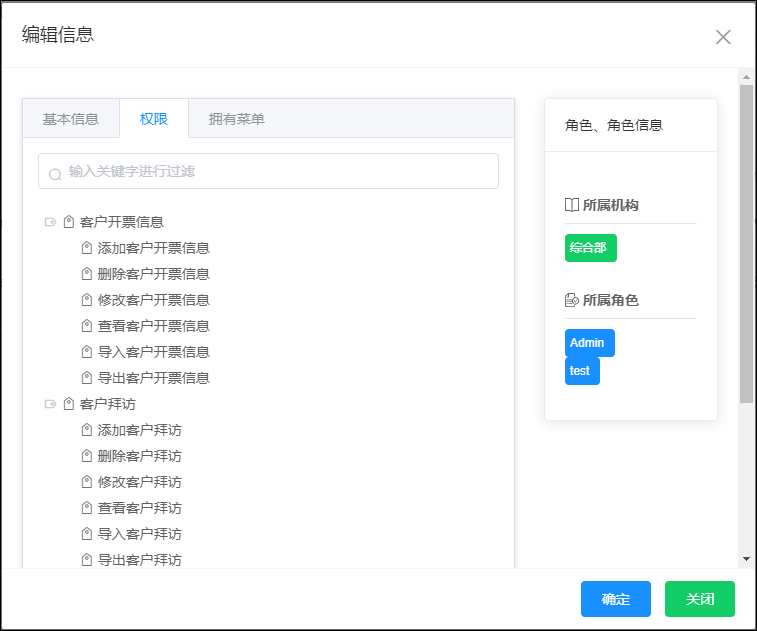Collapse the 客户拜访 tree node
This screenshot has width=757, height=631.
50,404
